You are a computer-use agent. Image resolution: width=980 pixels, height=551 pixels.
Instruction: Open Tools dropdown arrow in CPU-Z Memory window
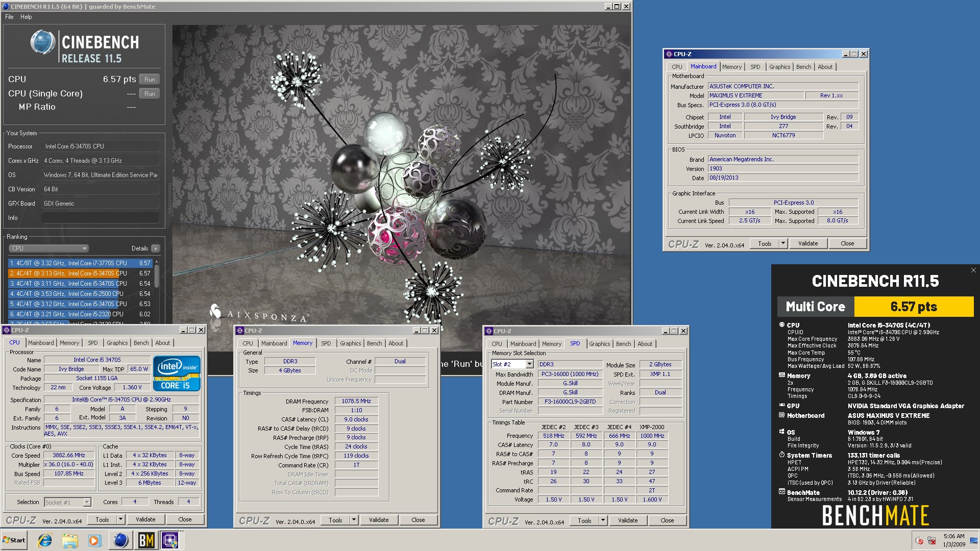tap(354, 520)
